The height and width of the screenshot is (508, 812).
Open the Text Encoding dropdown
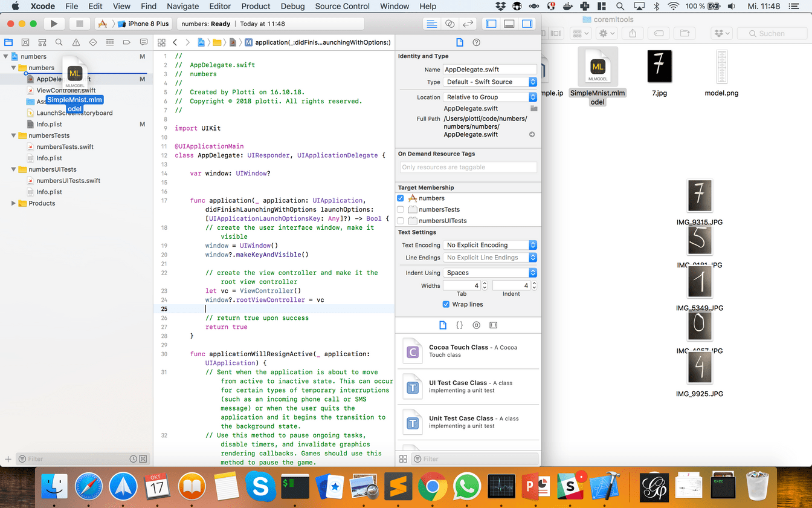489,245
